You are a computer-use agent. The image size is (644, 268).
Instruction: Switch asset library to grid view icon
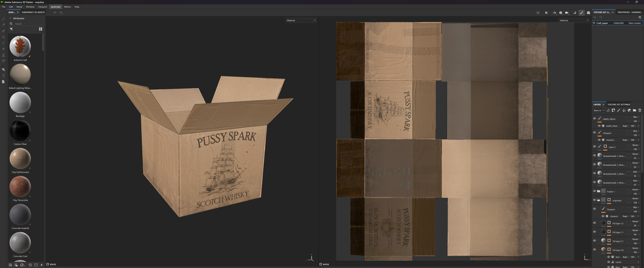coord(40,29)
